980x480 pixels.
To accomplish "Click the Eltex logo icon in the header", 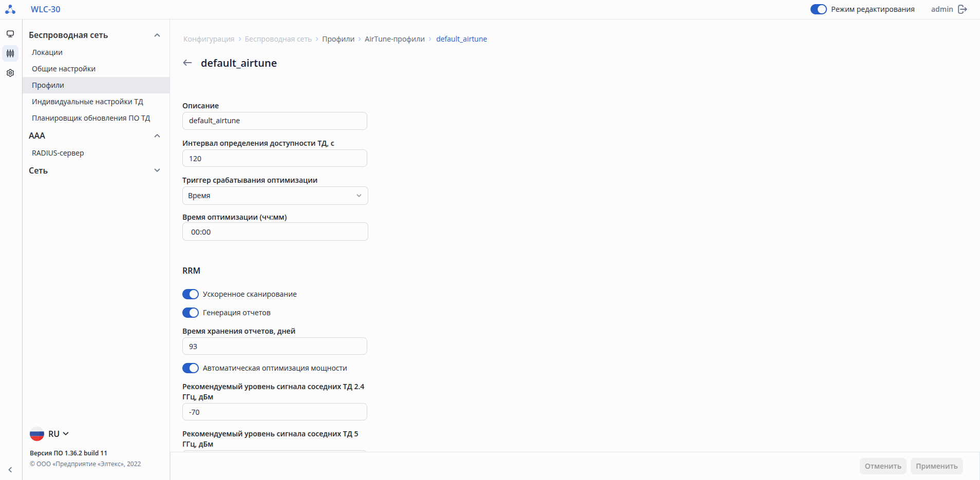I will (x=10, y=9).
